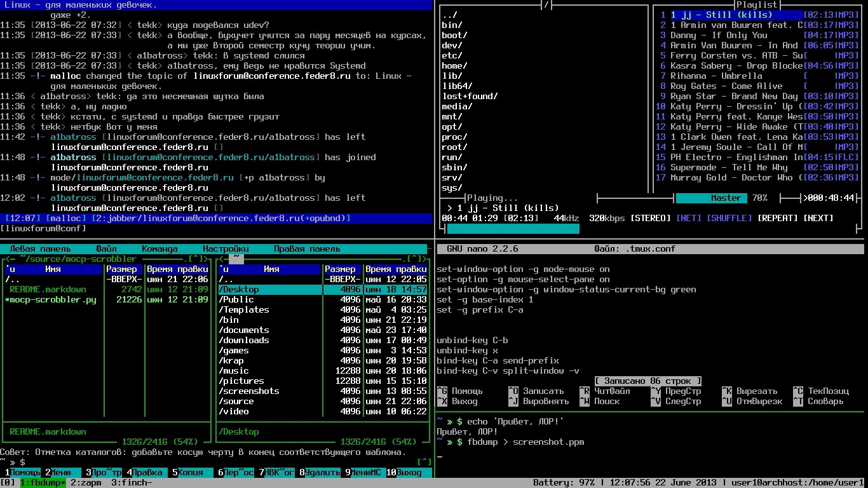The height and width of the screenshot is (488, 868).
Task: Toggle the [SHUFFLE] option in mocp
Action: (729, 218)
